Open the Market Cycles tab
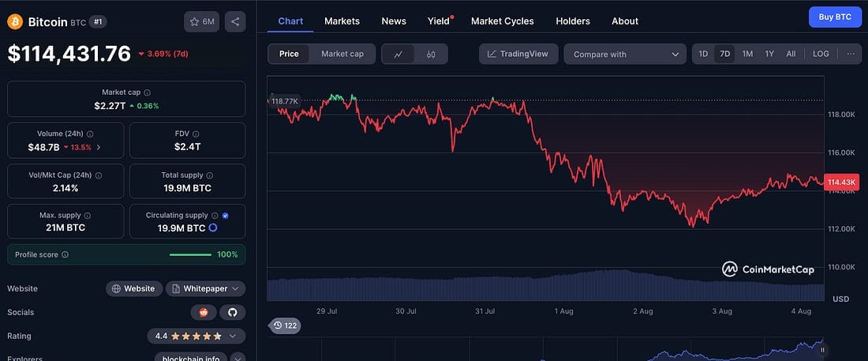868x361 pixels. click(503, 21)
